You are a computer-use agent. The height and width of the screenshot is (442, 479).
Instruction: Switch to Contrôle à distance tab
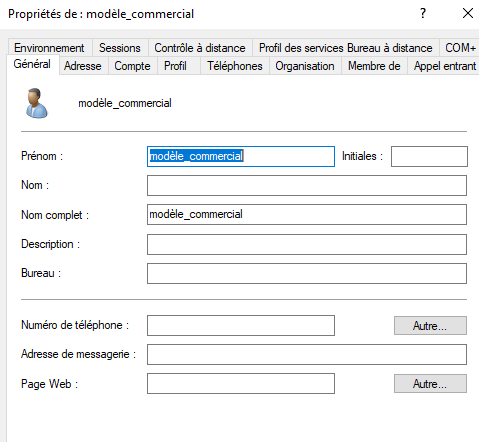tap(200, 48)
